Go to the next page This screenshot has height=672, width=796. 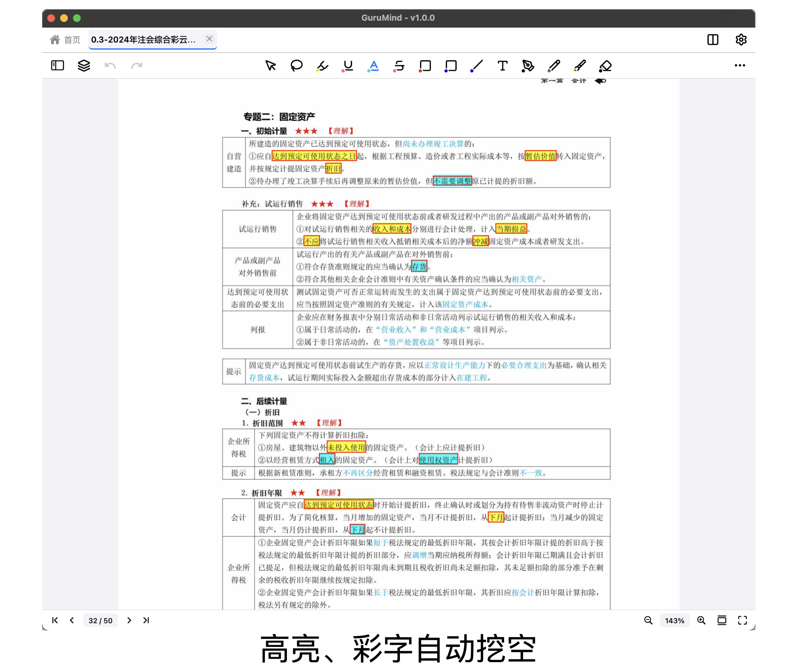129,620
